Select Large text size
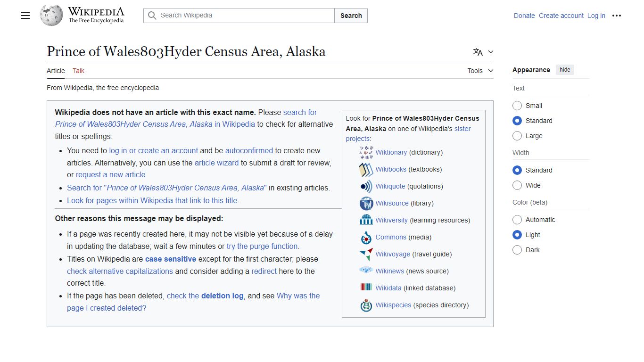This screenshot has width=644, height=362. pos(517,136)
